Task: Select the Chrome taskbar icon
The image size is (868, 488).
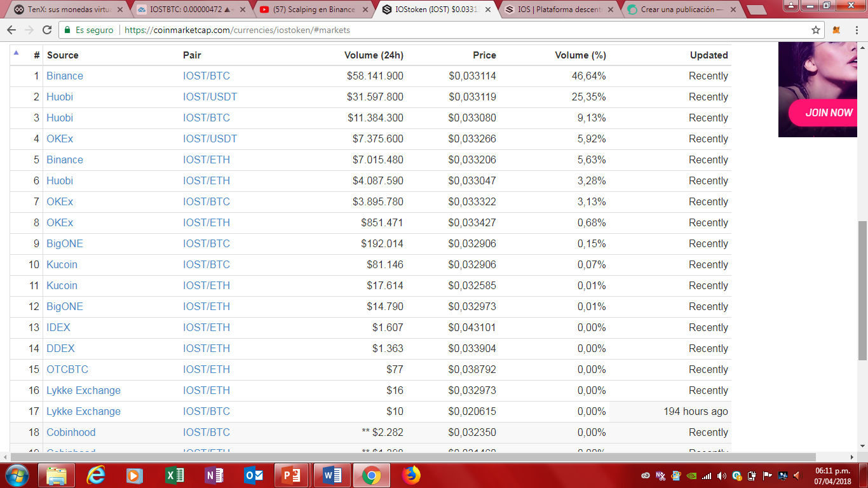Action: (x=372, y=475)
